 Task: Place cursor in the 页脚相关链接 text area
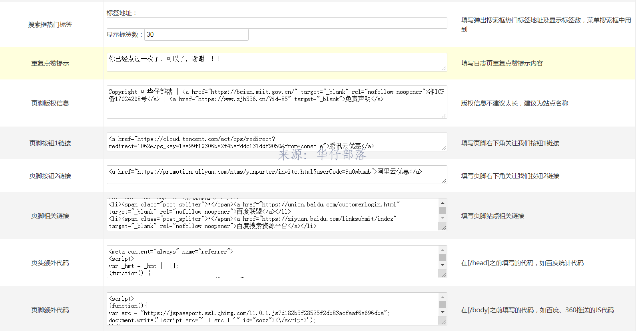[273, 215]
